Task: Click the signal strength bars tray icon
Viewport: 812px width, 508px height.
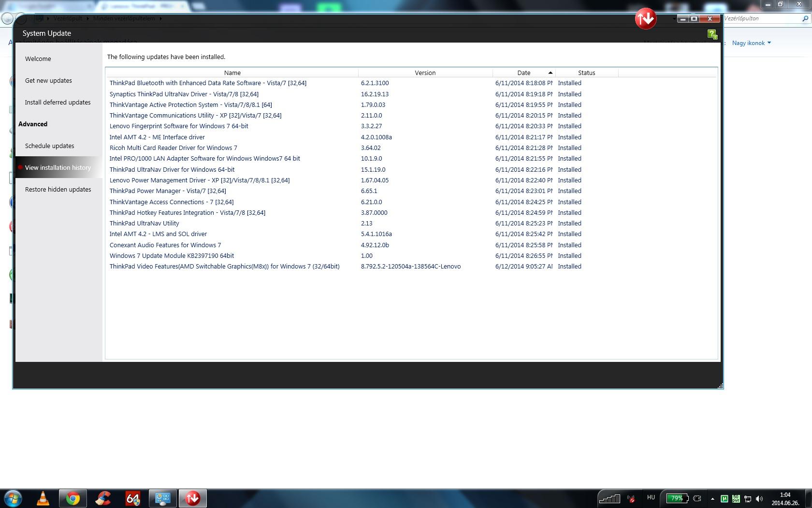Action: (x=609, y=498)
